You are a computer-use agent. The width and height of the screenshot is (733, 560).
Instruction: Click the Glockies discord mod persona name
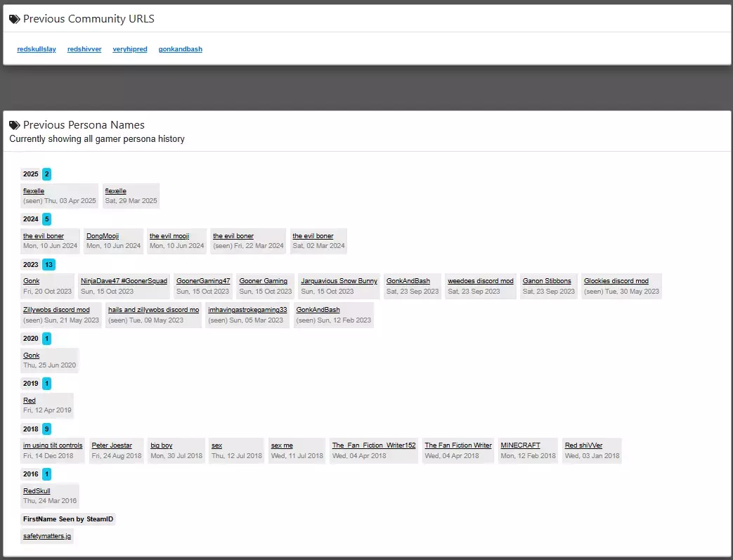(x=616, y=281)
